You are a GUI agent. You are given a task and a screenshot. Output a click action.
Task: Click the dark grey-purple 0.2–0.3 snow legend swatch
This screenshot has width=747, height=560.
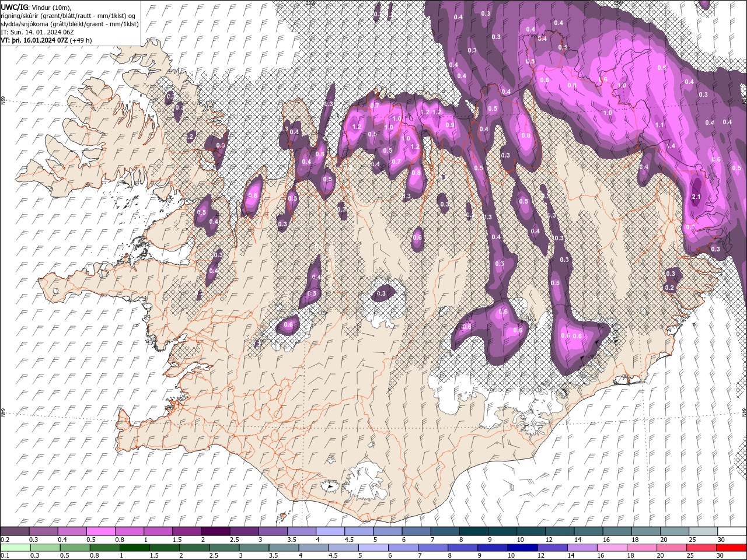[x=15, y=531]
